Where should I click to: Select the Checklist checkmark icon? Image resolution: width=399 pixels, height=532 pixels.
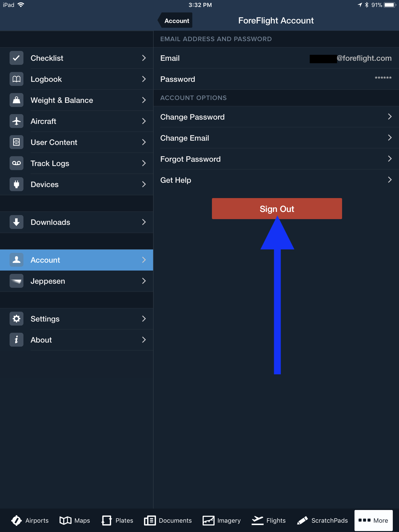pos(16,58)
